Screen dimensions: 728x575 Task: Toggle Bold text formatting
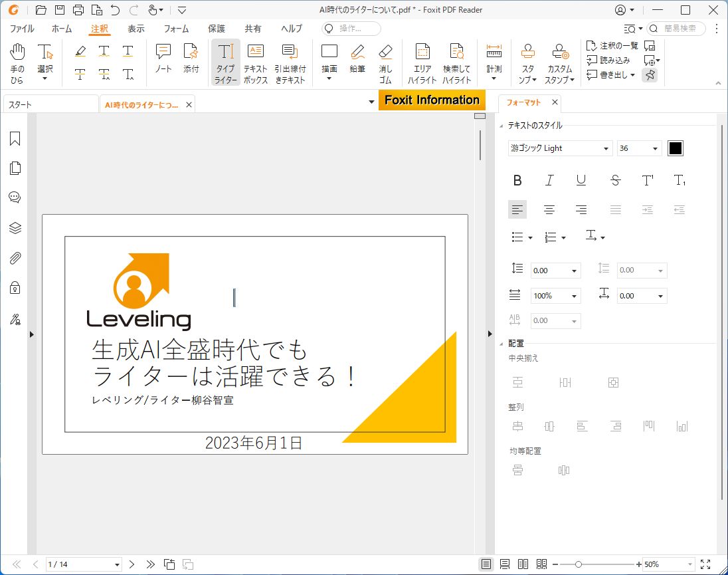click(x=517, y=180)
